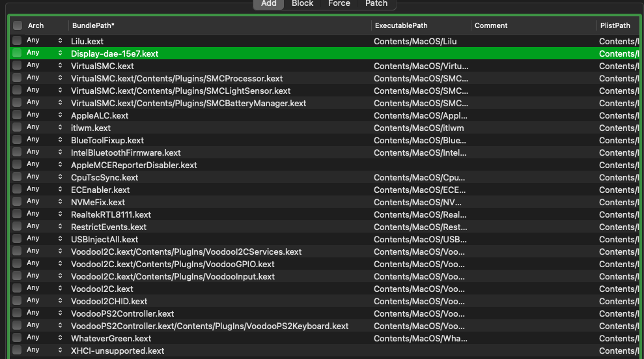
Task: Enable the VirtualSMC.kext row checkbox
Action: 17,65
